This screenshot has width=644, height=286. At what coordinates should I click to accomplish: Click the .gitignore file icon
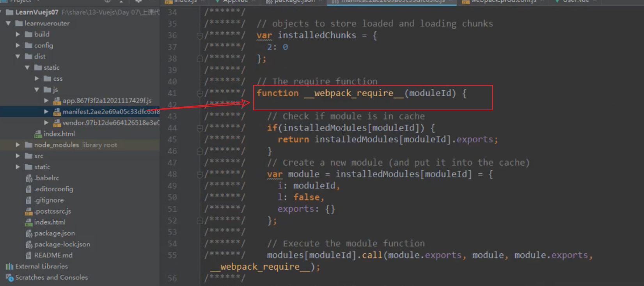click(28, 200)
